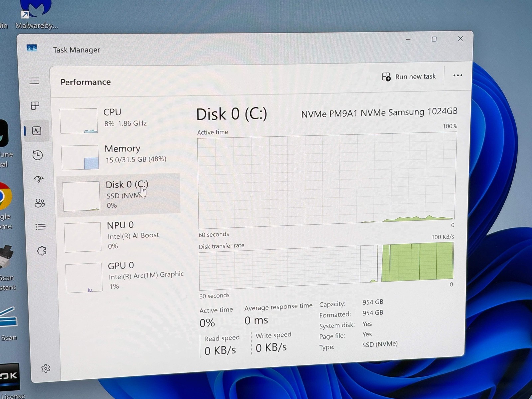Screen dimensions: 532x399
Task: Click the 'Capacity:' label
Action: click(x=332, y=304)
